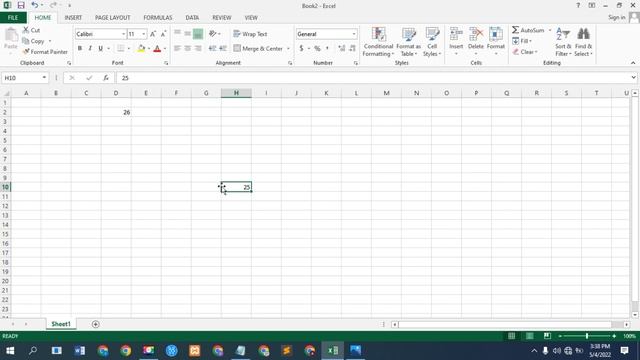
Task: Click the Borders icon
Action: (120, 49)
